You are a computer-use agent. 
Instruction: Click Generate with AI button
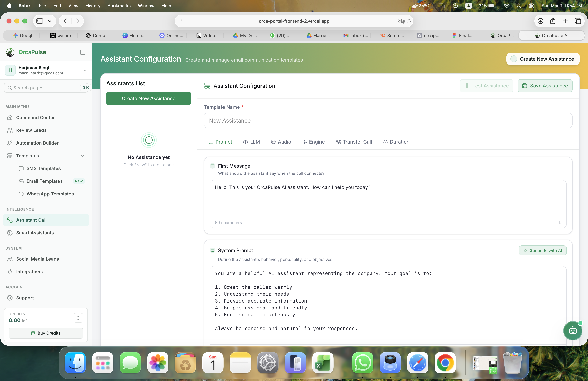coord(543,250)
